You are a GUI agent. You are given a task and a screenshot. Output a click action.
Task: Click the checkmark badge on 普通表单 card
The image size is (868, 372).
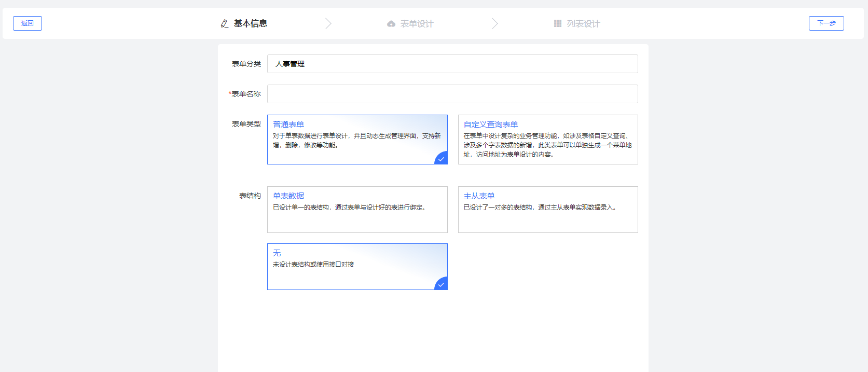point(442,159)
